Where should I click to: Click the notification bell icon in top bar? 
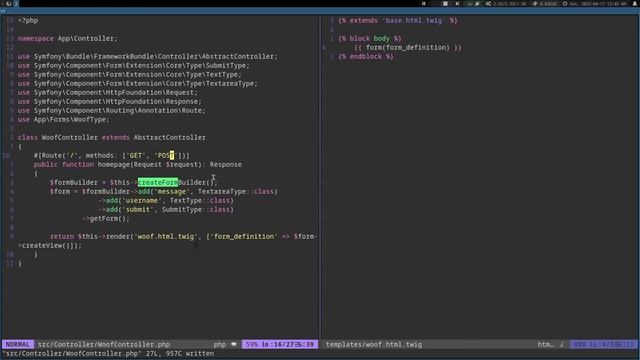635,4
